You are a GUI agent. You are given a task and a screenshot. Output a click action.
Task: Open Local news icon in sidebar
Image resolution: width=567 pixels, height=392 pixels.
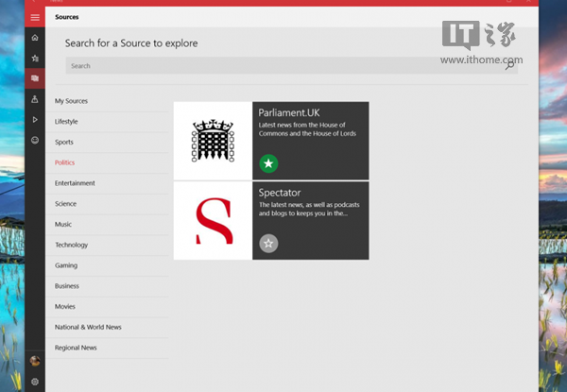(35, 99)
